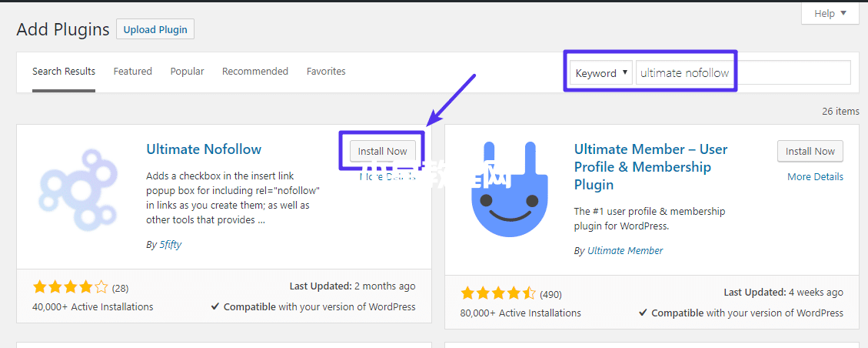Open the Ultimate Member author link

625,250
